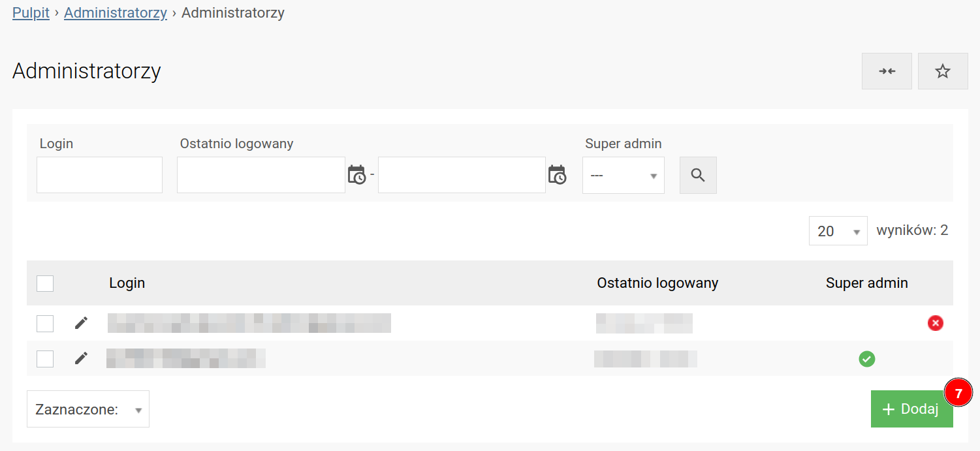This screenshot has width=980, height=451.
Task: Click the green check super admin status
Action: pyautogui.click(x=866, y=358)
